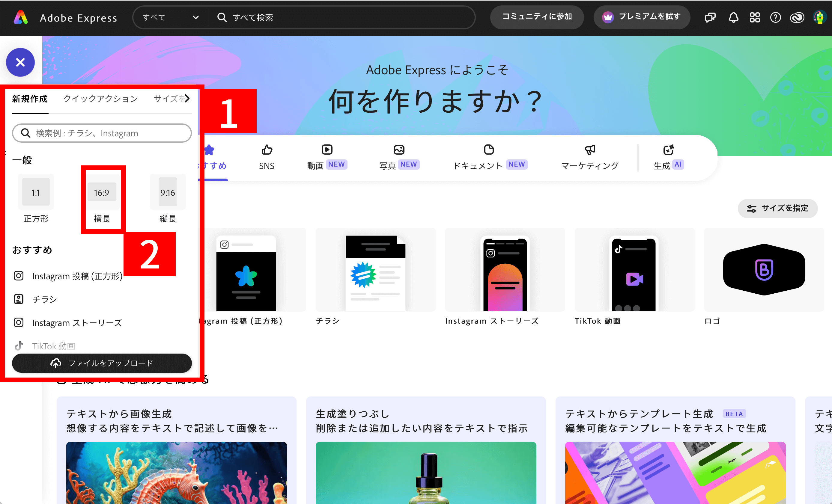Choose the 9:16 縦長 size

[x=168, y=199]
